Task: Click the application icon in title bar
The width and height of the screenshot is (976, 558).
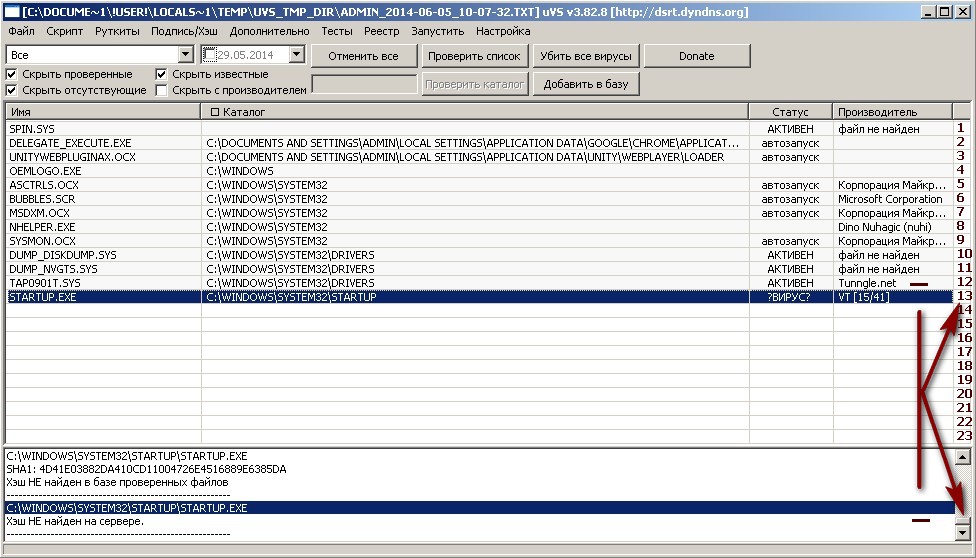Action: pyautogui.click(x=12, y=11)
